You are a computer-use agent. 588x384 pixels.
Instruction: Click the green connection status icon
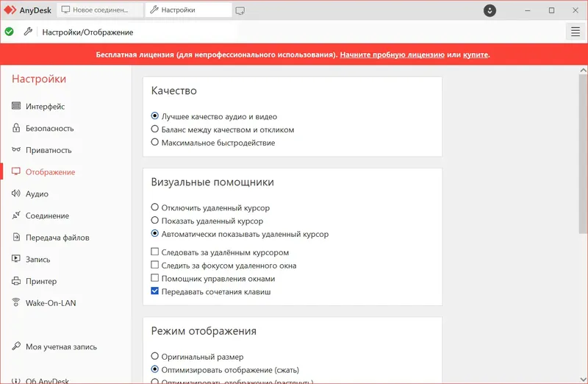9,32
